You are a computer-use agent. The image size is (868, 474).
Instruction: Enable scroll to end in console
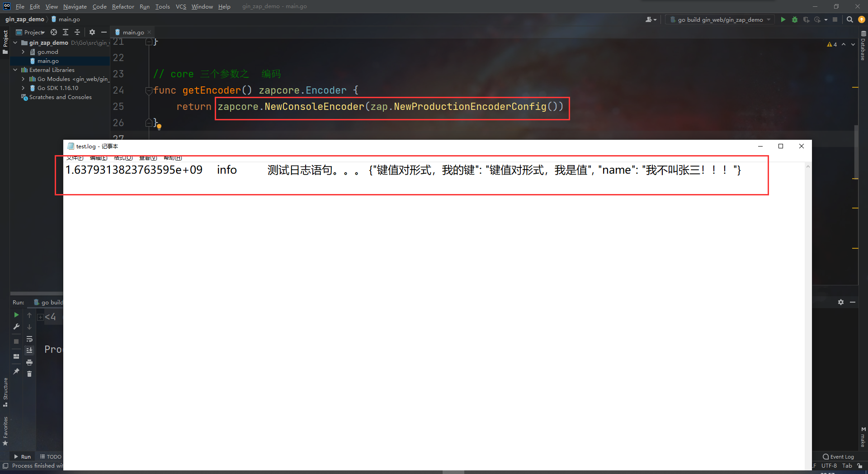click(x=29, y=350)
